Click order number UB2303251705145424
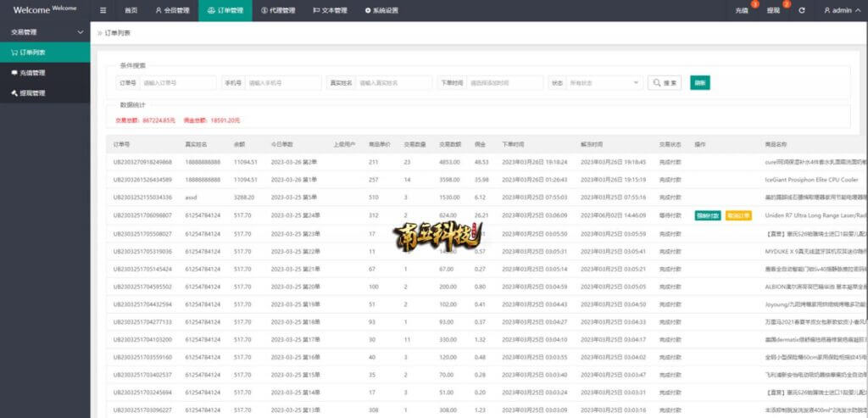 click(142, 269)
